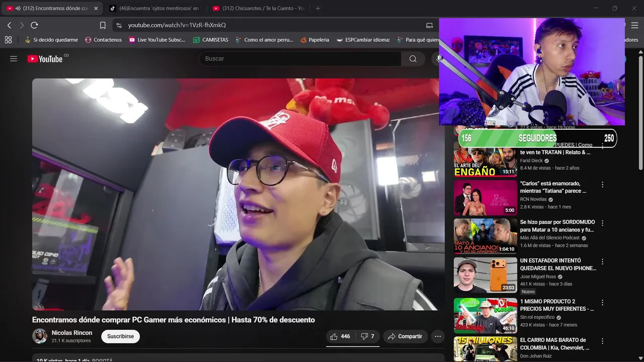The image size is (644, 362).
Task: Click the SEGUIDORES follower goal progress bar
Action: pyautogui.click(x=537, y=138)
